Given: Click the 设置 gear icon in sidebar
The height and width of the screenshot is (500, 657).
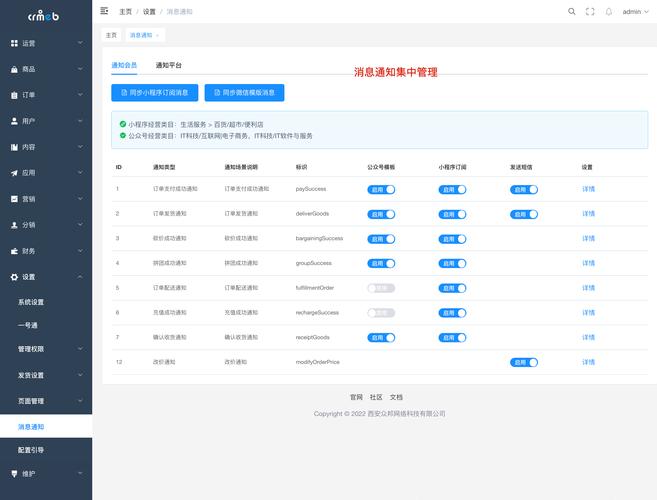Looking at the screenshot, I should [x=14, y=277].
